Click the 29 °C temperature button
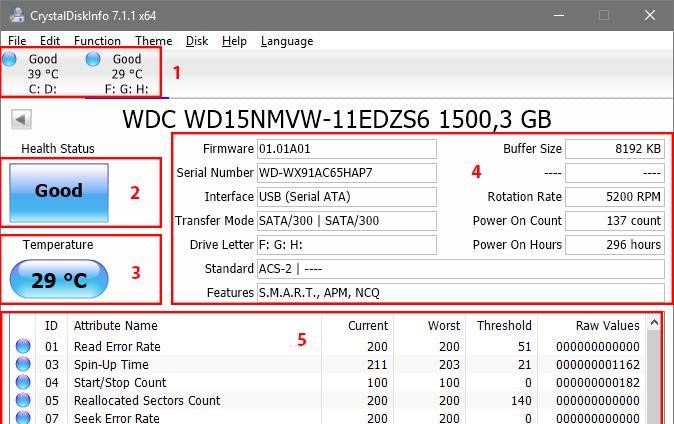The image size is (674, 424). [59, 280]
